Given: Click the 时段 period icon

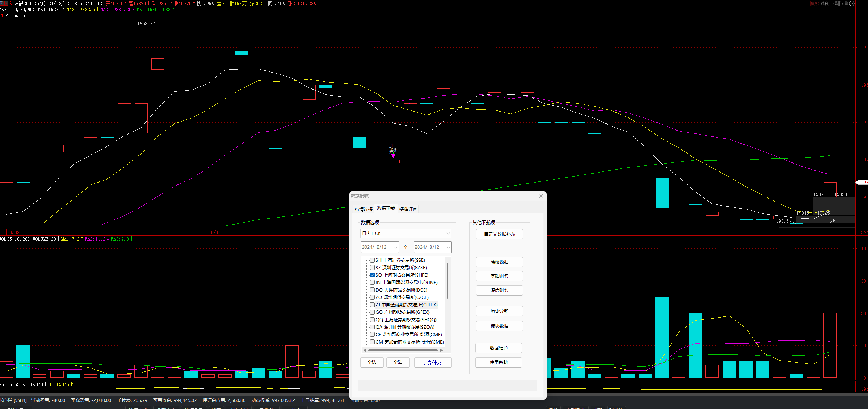Looking at the screenshot, I should [x=824, y=3].
